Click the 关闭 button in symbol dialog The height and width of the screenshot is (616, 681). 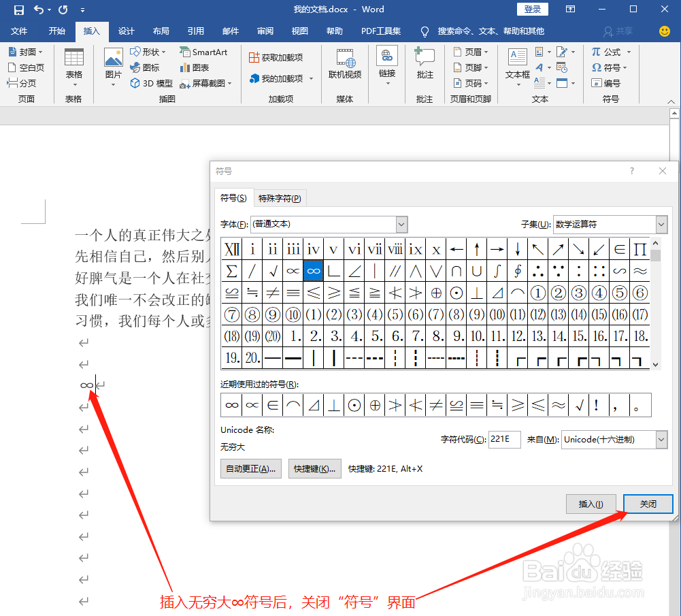[x=648, y=504]
